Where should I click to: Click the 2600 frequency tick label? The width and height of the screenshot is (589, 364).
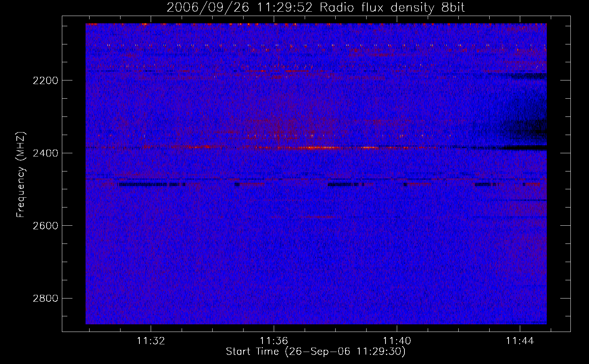46,226
